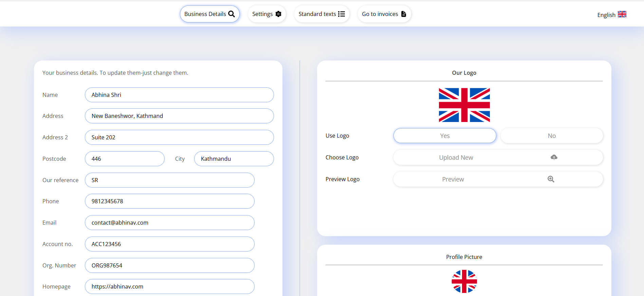Open the English language selector
Viewport: 644px width, 296px height.
(x=606, y=15)
